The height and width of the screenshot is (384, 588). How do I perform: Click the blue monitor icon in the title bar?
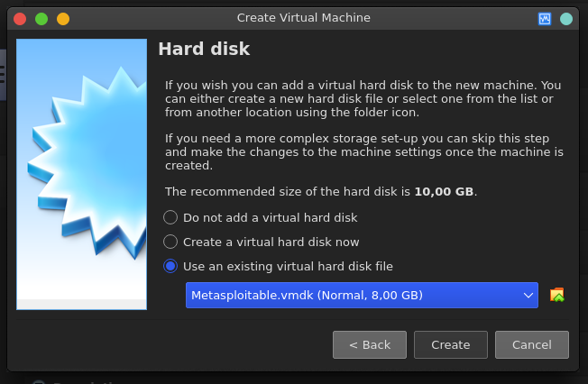pos(545,19)
